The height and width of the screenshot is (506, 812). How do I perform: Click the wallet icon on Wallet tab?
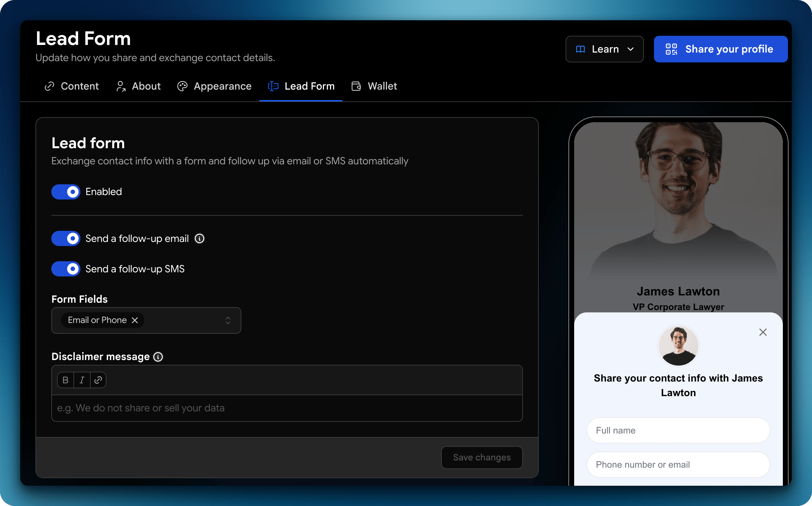click(x=356, y=86)
